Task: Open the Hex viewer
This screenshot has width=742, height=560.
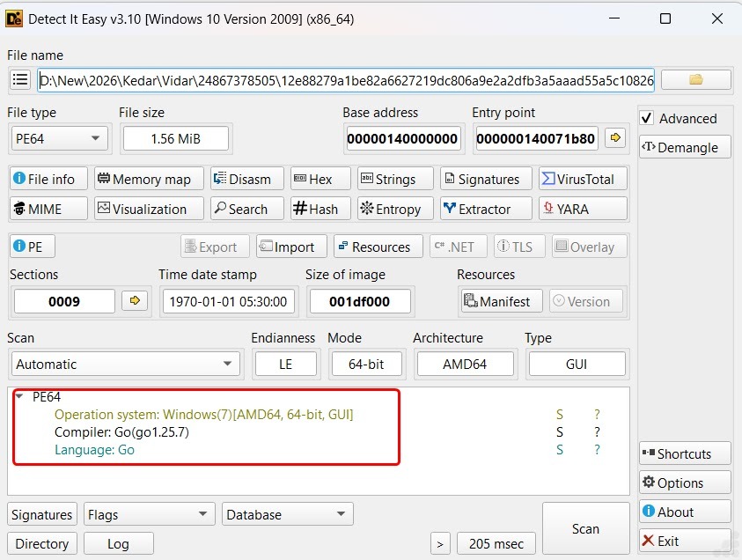Action: pyautogui.click(x=320, y=179)
